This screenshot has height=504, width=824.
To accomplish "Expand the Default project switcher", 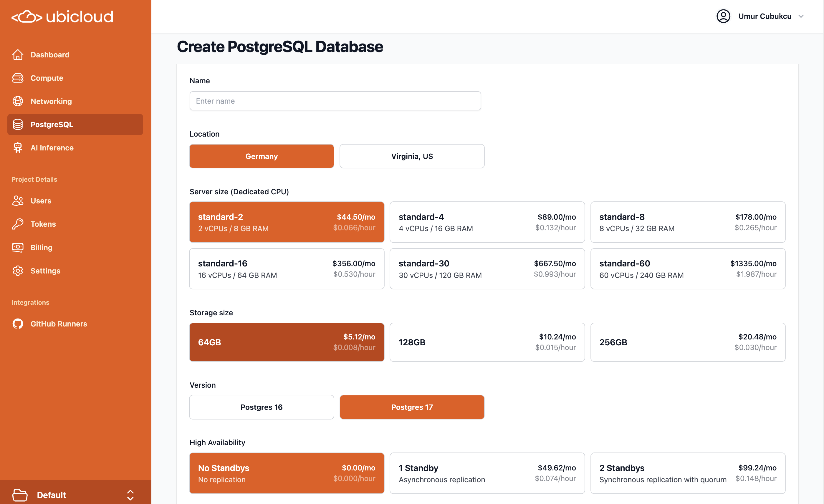I will pyautogui.click(x=130, y=495).
